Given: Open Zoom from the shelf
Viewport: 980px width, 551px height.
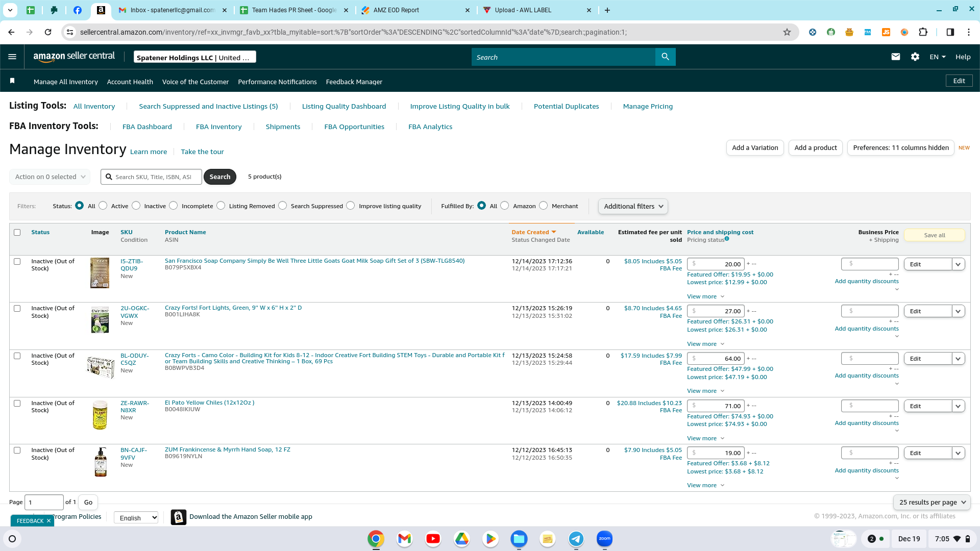Looking at the screenshot, I should (604, 539).
